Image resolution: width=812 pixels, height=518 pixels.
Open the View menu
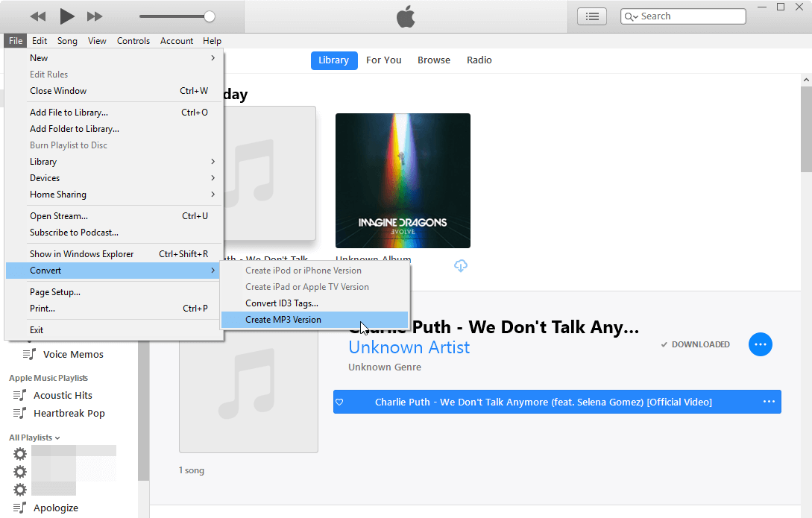pos(97,41)
